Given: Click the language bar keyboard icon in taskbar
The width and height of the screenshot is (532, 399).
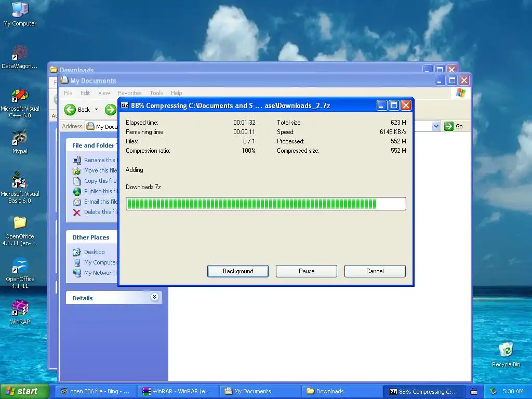Looking at the screenshot, I should [474, 392].
